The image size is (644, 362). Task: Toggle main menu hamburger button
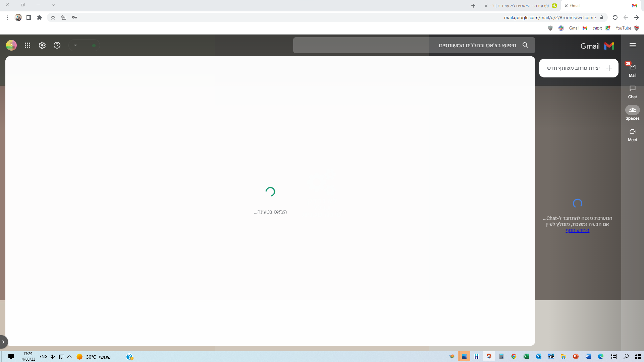(x=633, y=45)
